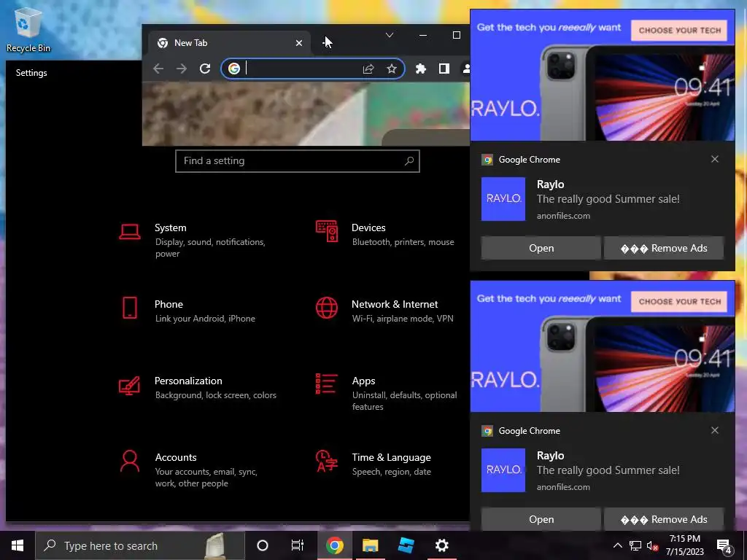Viewport: 747px width, 560px height.
Task: Expand hidden system tray icons chevron
Action: (617, 545)
